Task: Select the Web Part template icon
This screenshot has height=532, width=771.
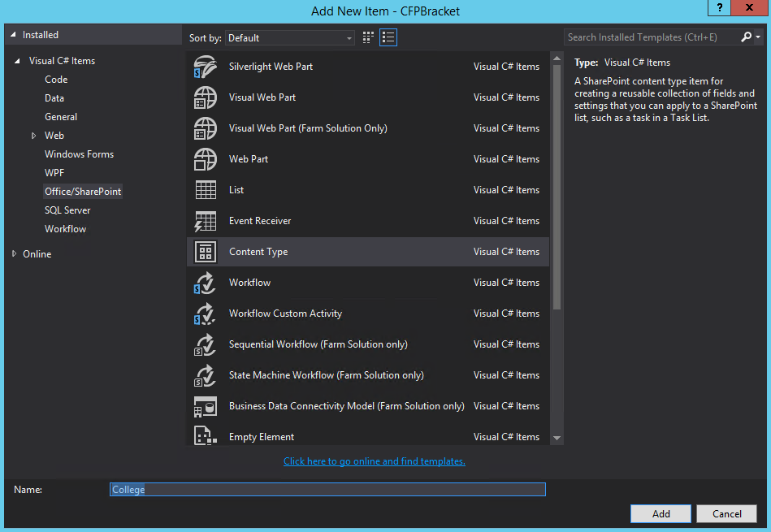Action: (x=205, y=159)
